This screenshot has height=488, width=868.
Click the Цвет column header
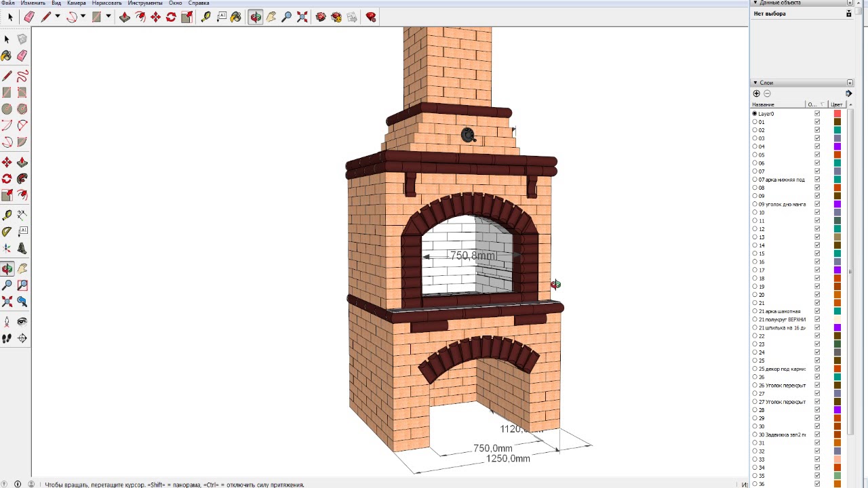[837, 104]
